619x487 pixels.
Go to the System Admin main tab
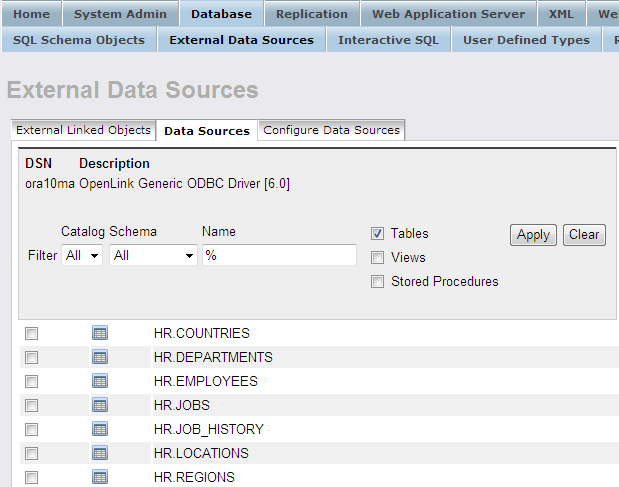120,14
